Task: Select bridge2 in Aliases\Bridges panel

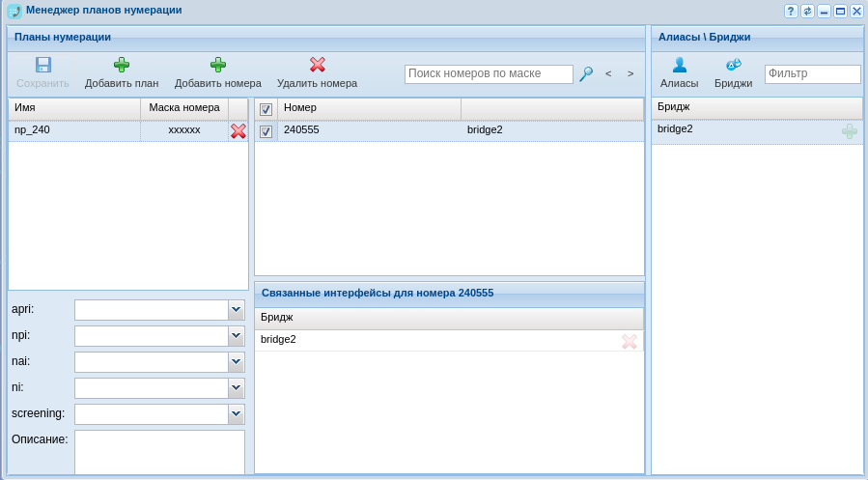Action: (757, 131)
